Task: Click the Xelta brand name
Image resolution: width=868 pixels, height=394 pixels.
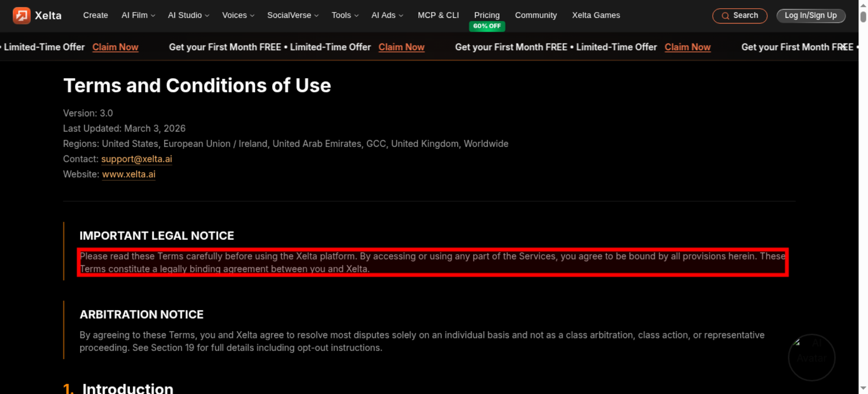Action: point(48,16)
